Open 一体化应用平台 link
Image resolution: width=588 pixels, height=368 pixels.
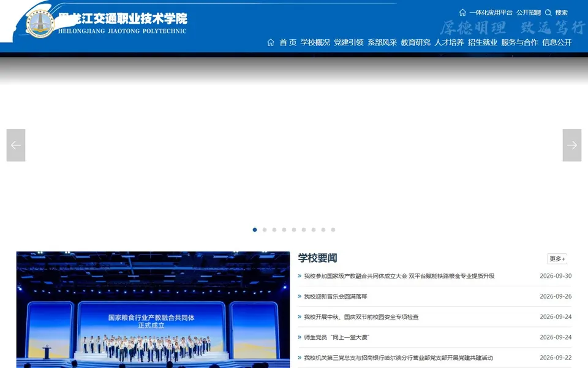point(491,12)
